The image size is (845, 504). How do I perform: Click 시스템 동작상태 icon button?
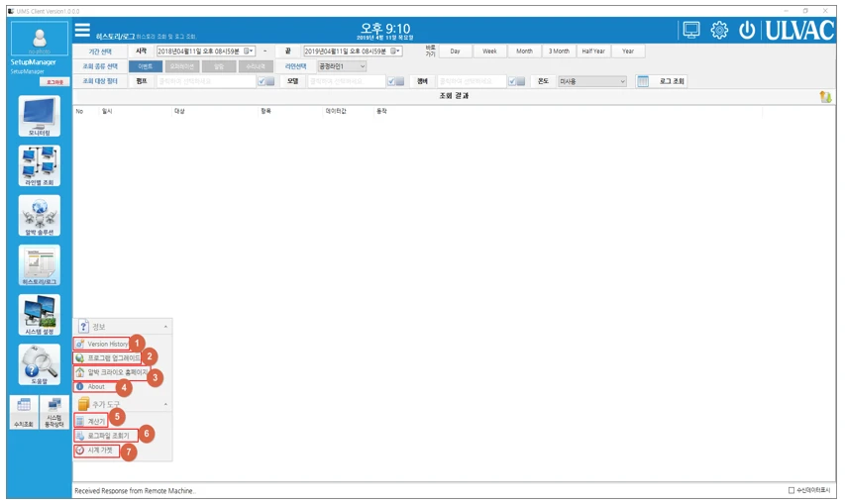[x=53, y=413]
